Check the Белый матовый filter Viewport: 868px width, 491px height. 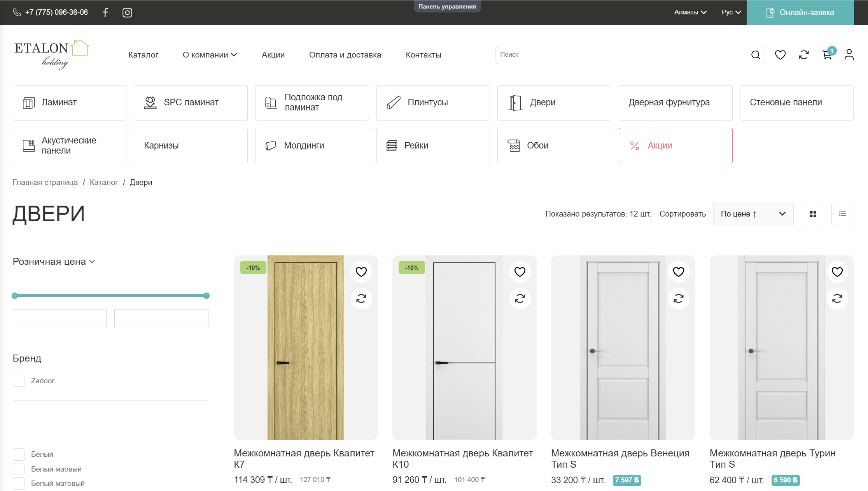point(19,484)
